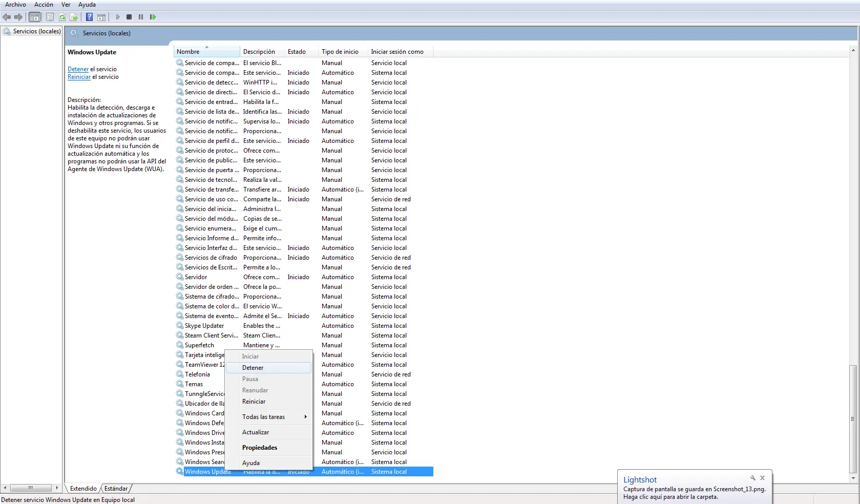Image resolution: width=860 pixels, height=504 pixels.
Task: Click the Refresh toolbar icon
Action: click(62, 17)
